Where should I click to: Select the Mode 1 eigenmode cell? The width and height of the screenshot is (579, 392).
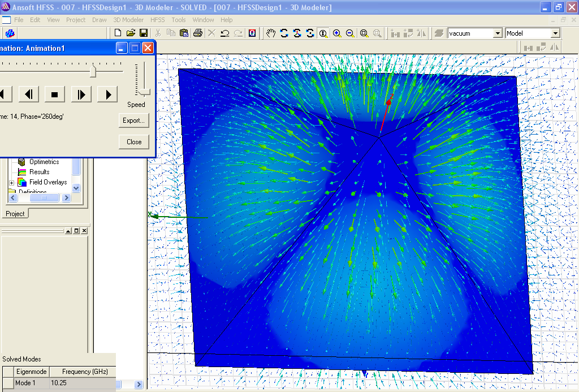point(32,383)
